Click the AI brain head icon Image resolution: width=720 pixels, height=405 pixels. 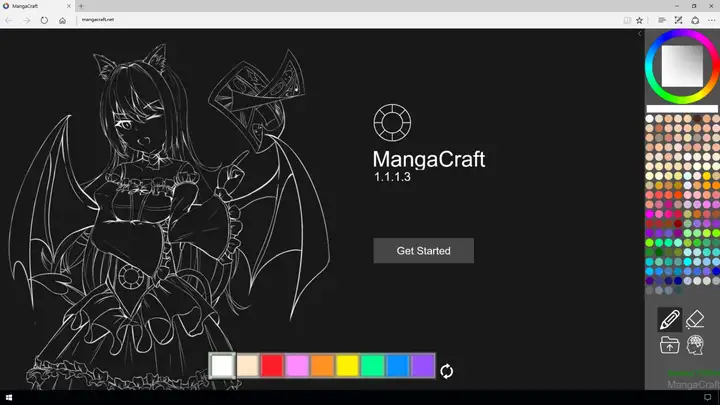click(695, 345)
